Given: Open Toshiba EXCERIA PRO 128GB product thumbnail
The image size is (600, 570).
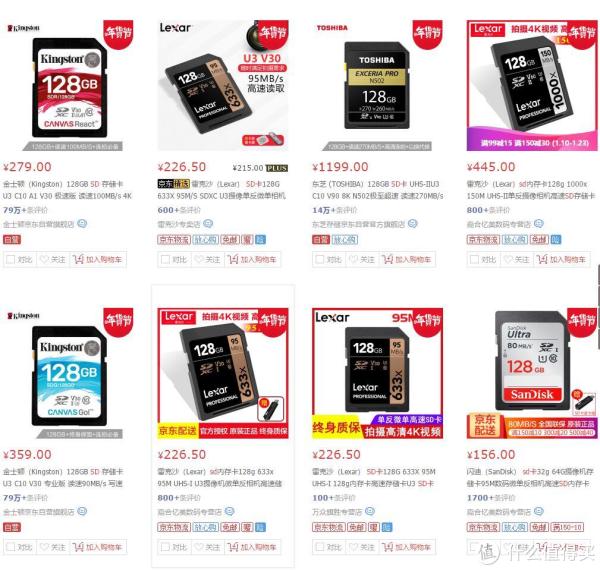Looking at the screenshot, I should pos(377,85).
